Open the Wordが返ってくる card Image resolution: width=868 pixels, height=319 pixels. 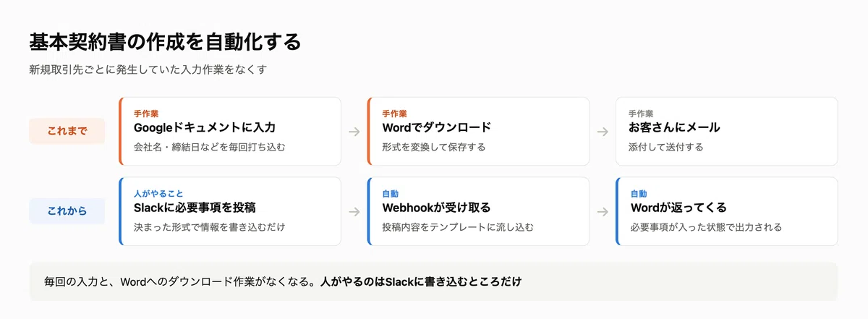pyautogui.click(x=727, y=211)
